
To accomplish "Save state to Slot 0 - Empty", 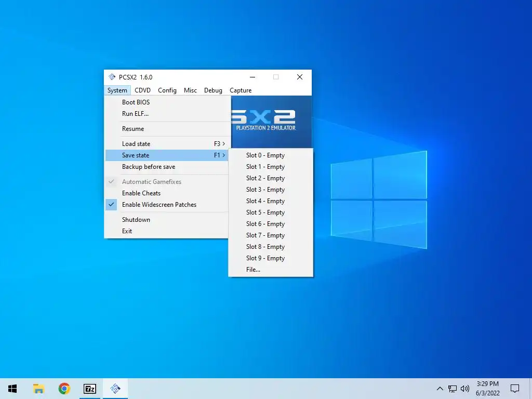I will coord(271,155).
